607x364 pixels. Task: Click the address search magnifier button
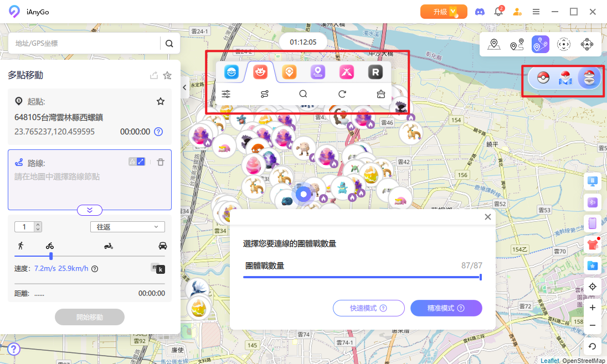point(169,43)
